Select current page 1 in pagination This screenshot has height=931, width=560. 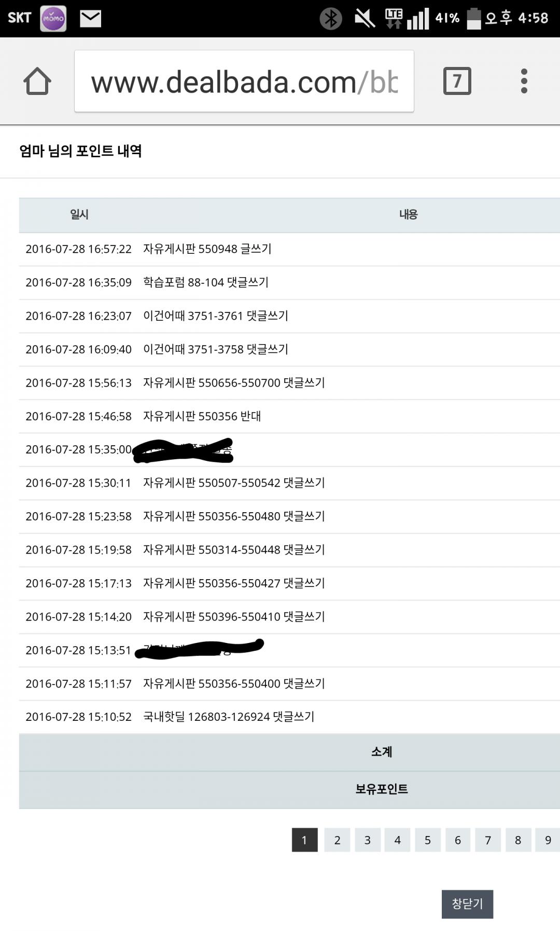(304, 840)
